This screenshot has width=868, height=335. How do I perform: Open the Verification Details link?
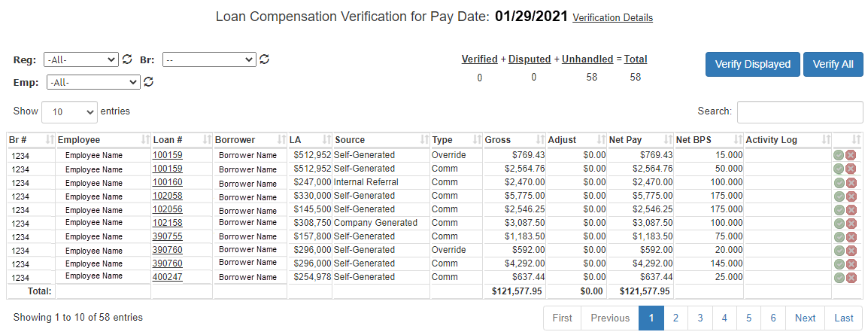[x=612, y=17]
